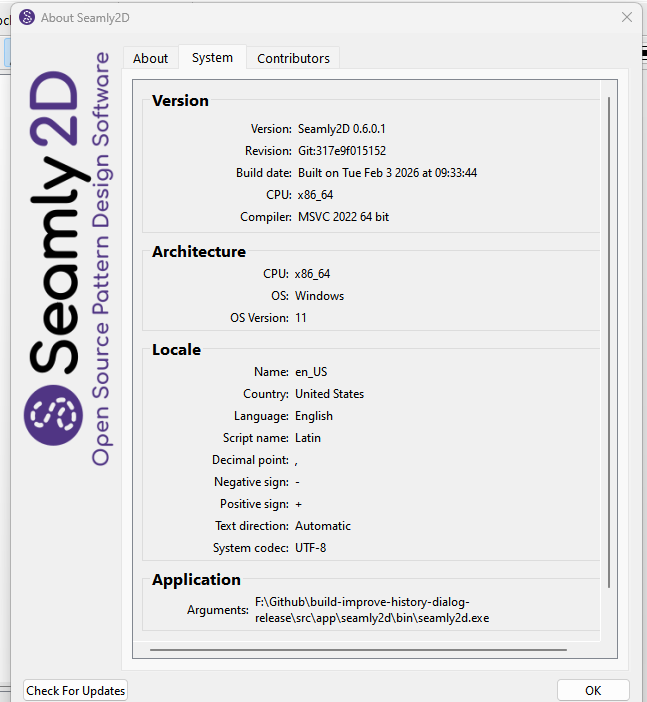647x702 pixels.
Task: Close the About Seamly2D dialog
Action: coord(627,17)
